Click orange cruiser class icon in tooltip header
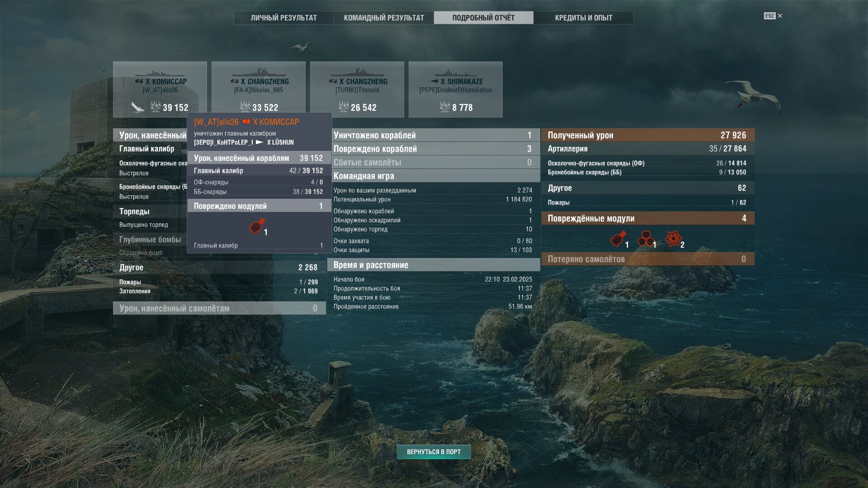This screenshot has width=868, height=488. point(246,122)
